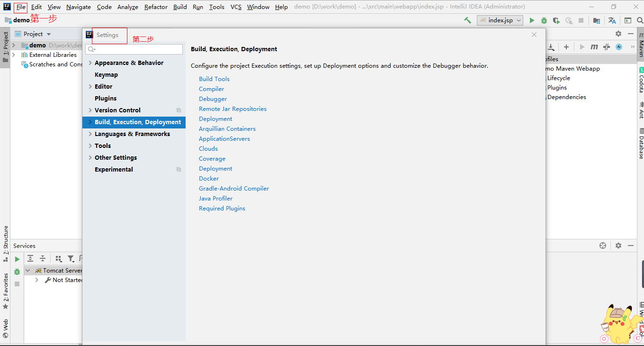Run index.jsp with the toolbar play icon

(x=532, y=20)
